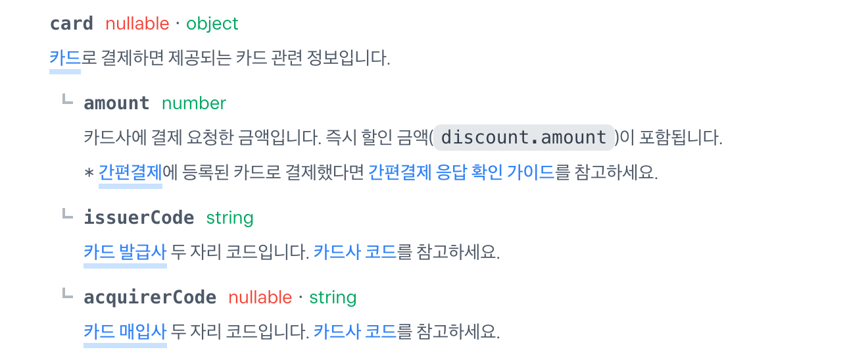This screenshot has width=868, height=362.
Task: Click the number type label beside amount
Action: (194, 103)
